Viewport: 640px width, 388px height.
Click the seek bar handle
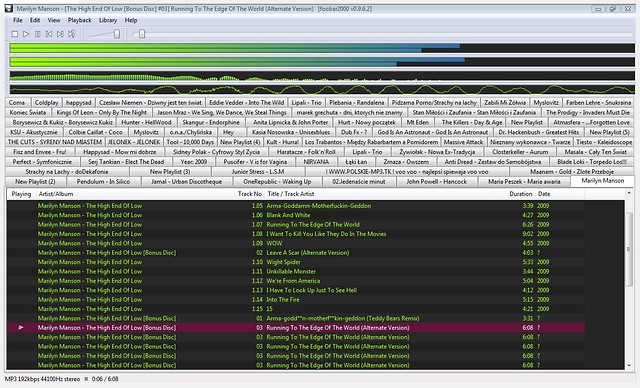[x=142, y=34]
